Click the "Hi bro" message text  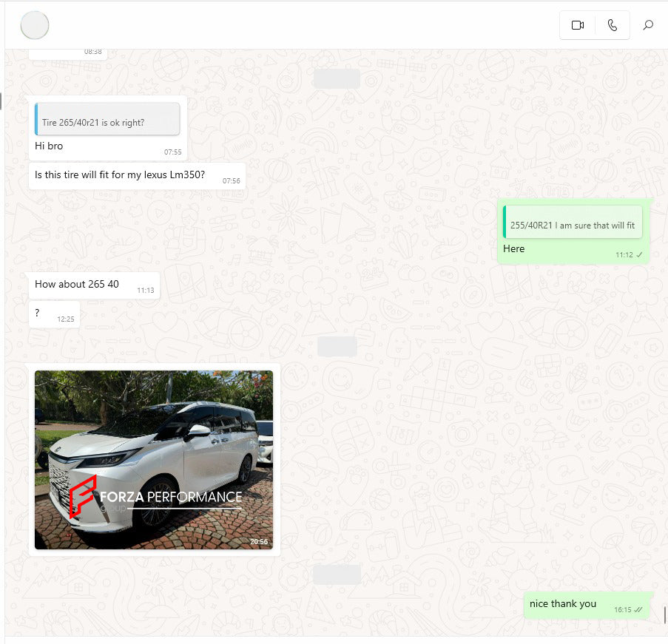point(49,146)
